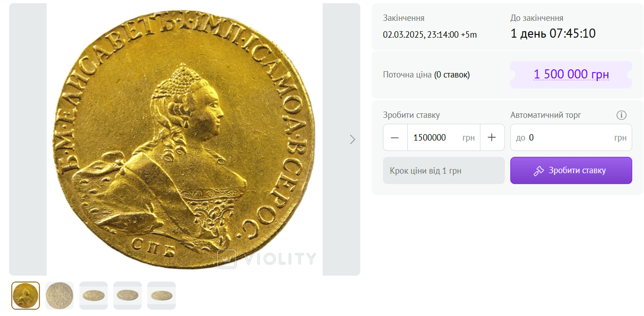Click the plus button to increase bid
The height and width of the screenshot is (316, 644).
[492, 138]
